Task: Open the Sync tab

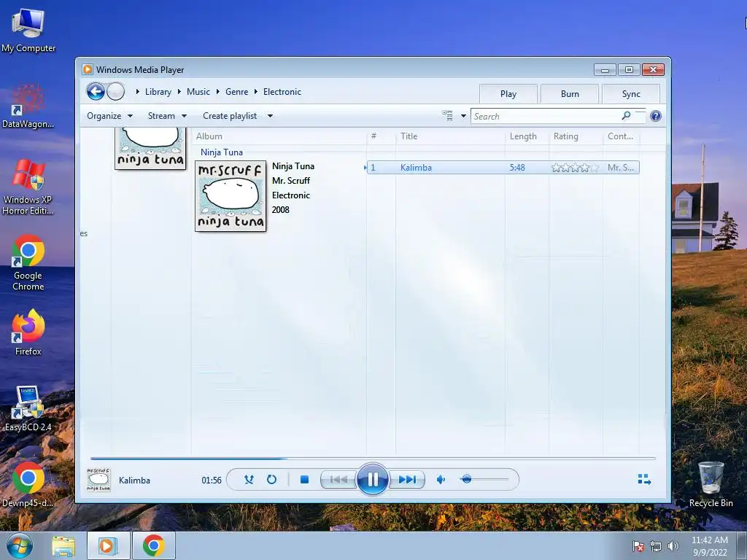Action: point(631,94)
